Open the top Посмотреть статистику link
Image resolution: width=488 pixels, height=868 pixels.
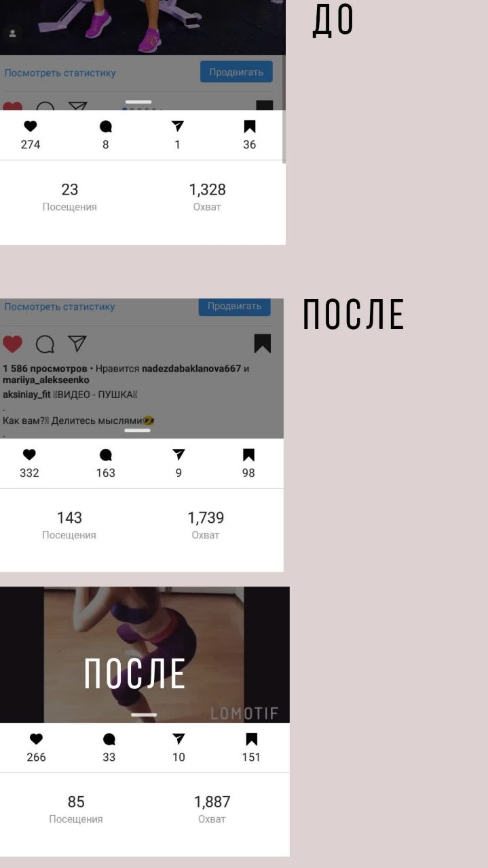tap(60, 73)
